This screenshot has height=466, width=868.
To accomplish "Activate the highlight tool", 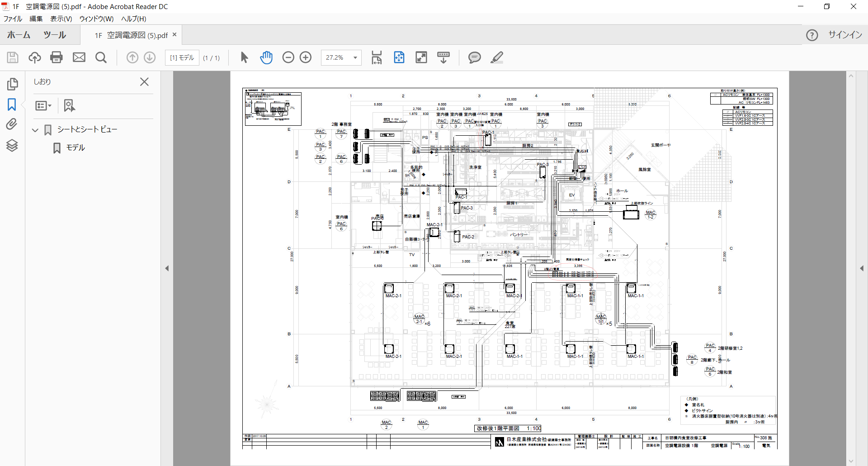I will coord(497,57).
